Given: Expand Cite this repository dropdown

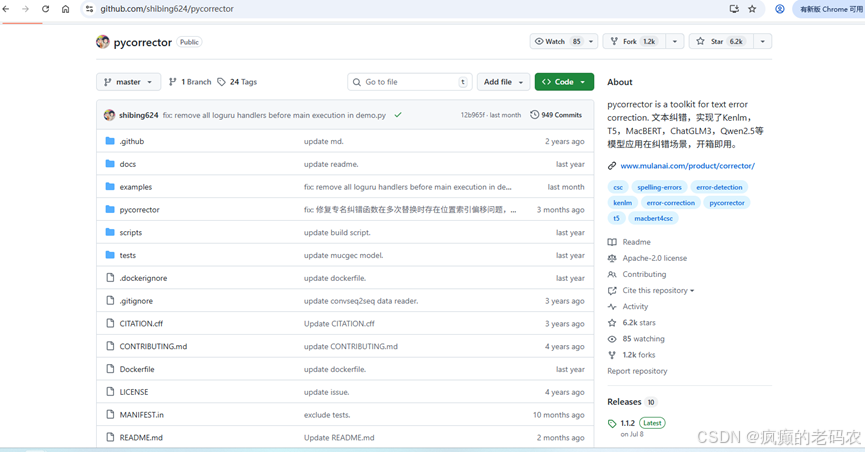Looking at the screenshot, I should coord(658,290).
